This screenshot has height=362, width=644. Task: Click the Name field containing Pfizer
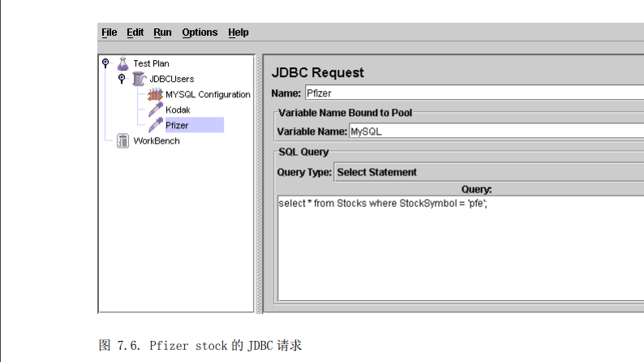tap(474, 93)
